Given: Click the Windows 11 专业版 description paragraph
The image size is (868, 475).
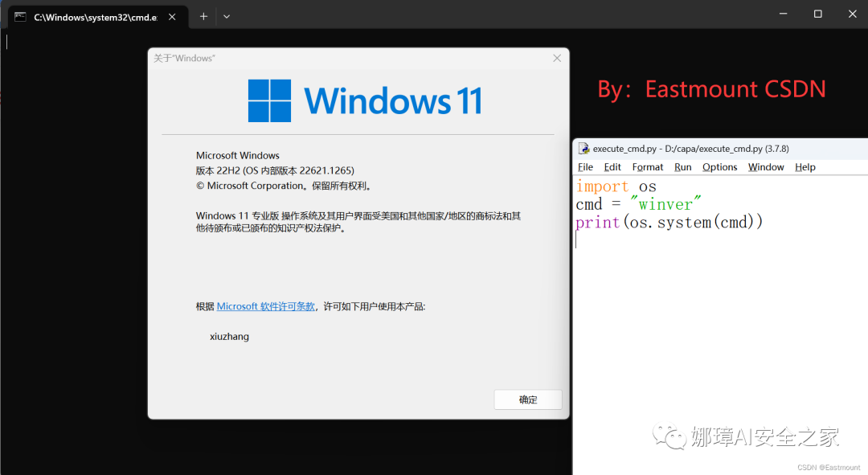Looking at the screenshot, I should (x=358, y=222).
